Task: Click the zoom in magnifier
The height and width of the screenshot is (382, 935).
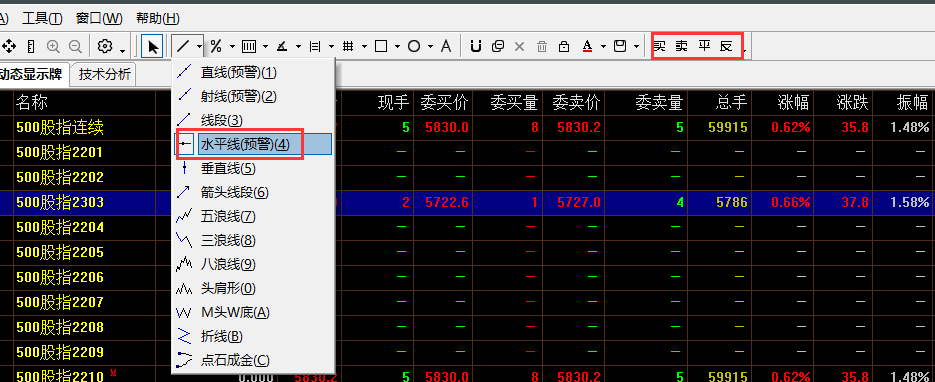Action: point(54,46)
